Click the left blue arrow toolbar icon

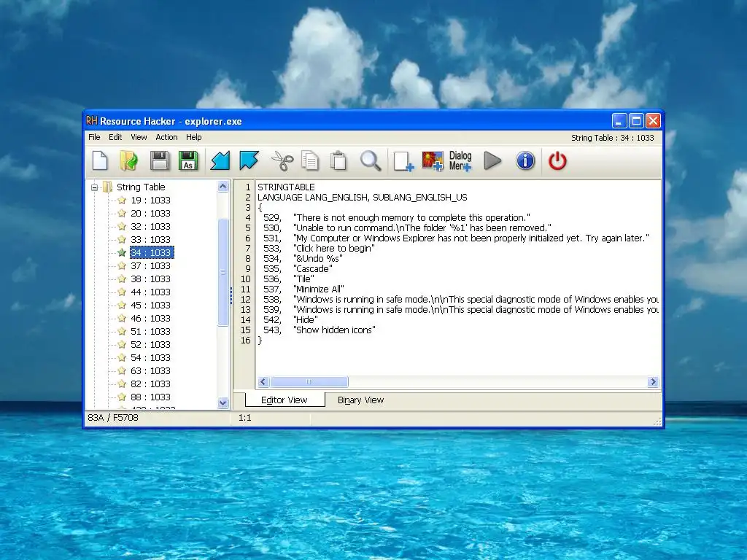coord(220,160)
